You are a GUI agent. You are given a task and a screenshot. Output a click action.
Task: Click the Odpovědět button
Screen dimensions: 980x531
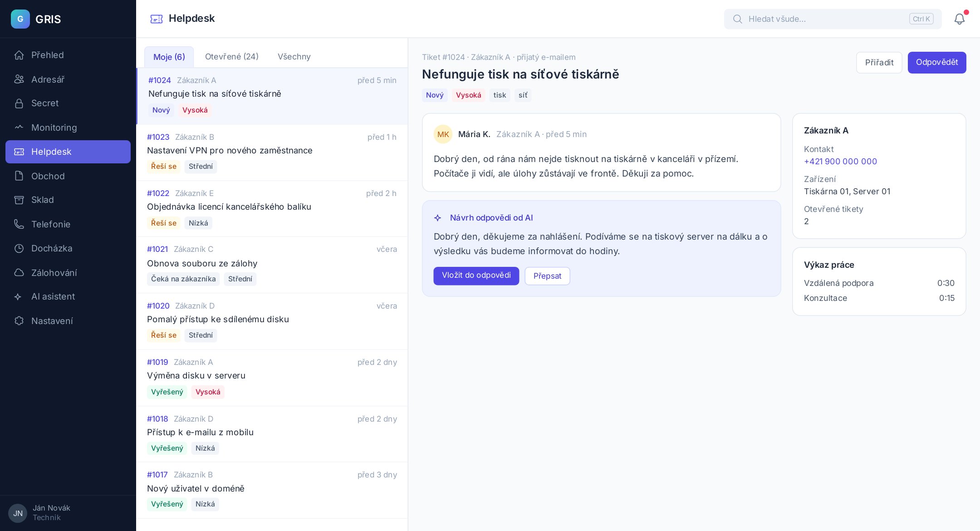937,62
